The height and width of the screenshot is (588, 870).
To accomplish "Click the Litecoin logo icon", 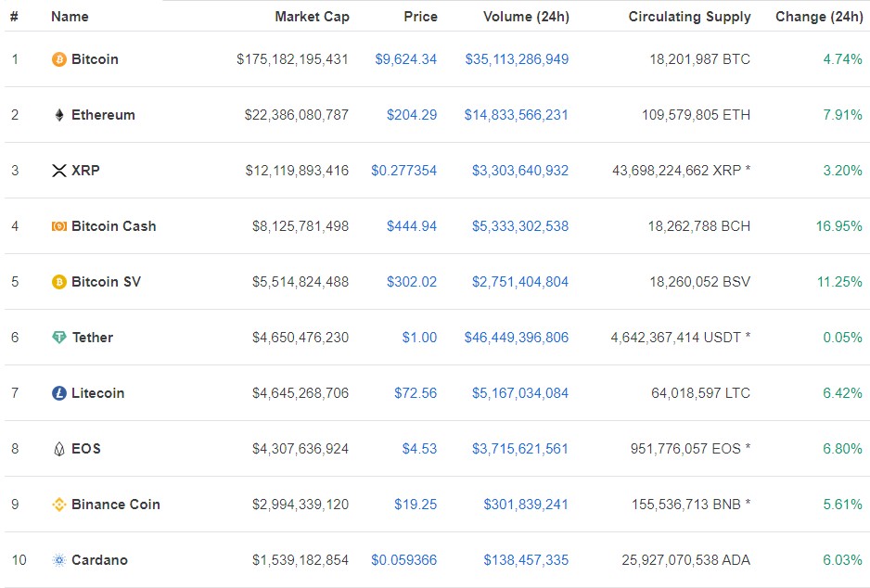I will coord(58,393).
